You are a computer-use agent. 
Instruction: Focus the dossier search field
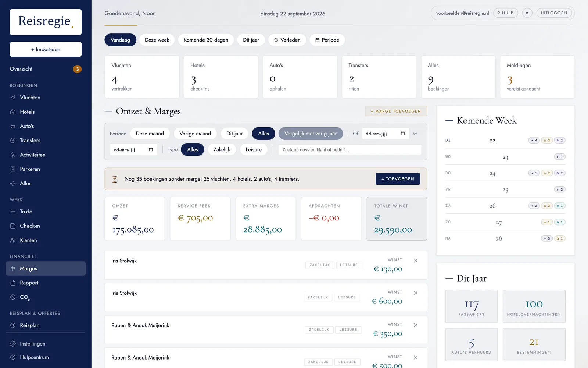350,149
